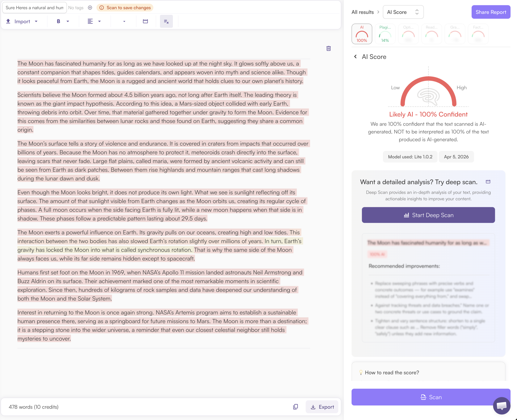Image resolution: width=517 pixels, height=420 pixels.
Task: Click the Share Report button
Action: 491,12
